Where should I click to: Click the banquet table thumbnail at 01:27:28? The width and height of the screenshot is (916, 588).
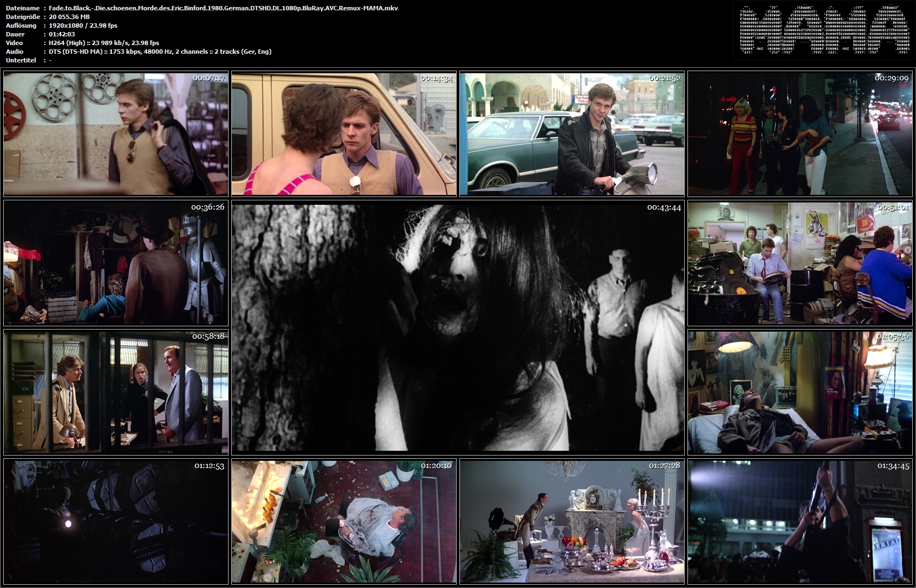click(572, 521)
